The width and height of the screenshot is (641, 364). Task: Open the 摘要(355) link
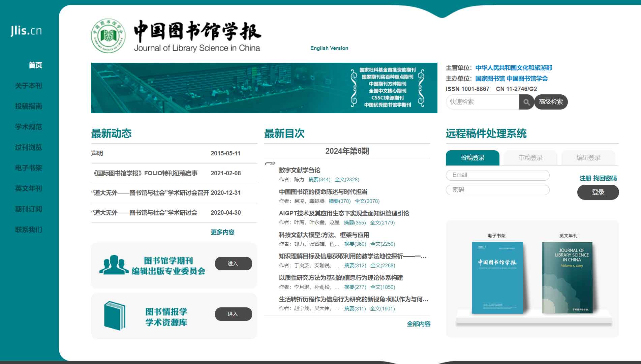point(355,223)
